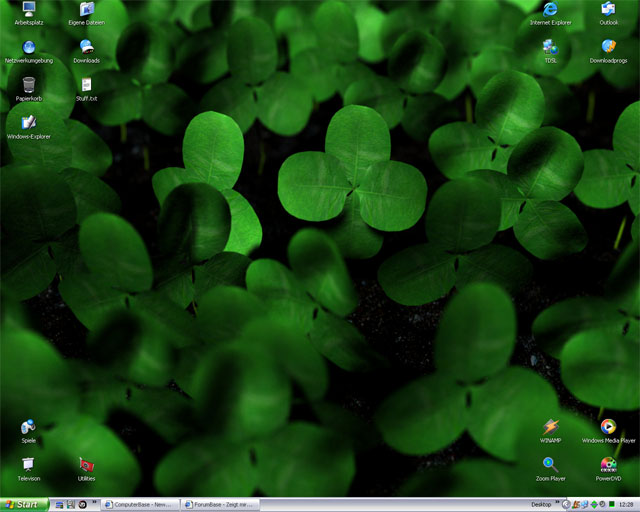Viewport: 640px width, 512px height.
Task: Click the Desktop toolbar label
Action: tap(541, 505)
